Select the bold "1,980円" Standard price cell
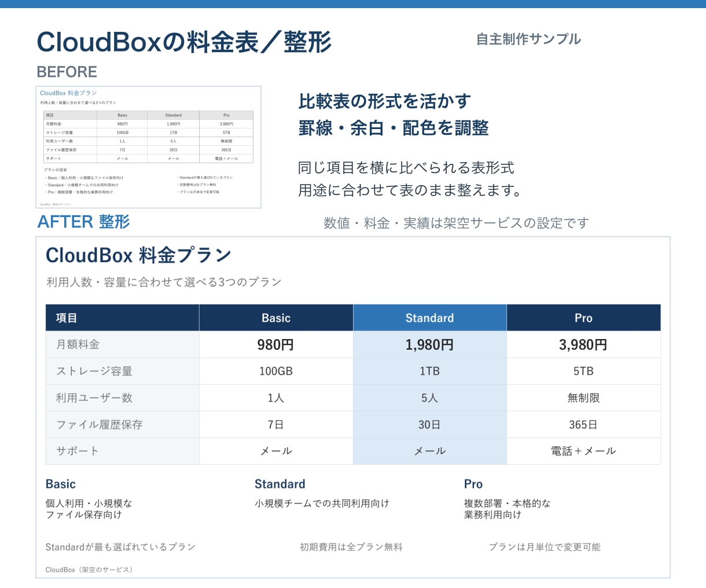The height and width of the screenshot is (588, 706). pyautogui.click(x=430, y=344)
